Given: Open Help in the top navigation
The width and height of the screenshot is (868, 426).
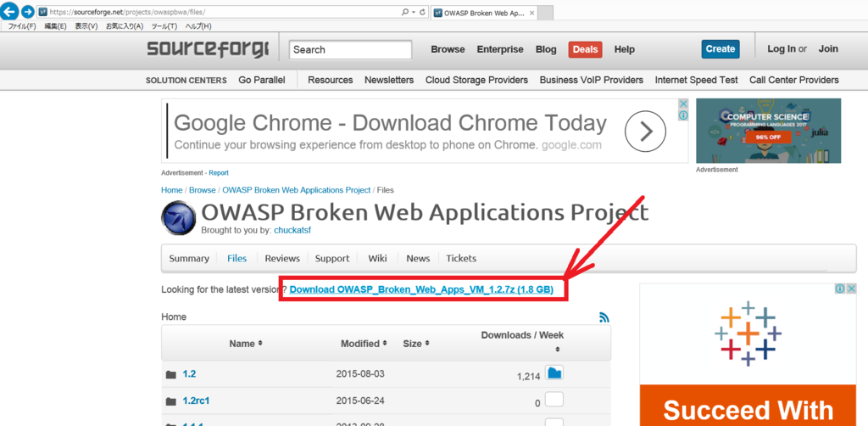Looking at the screenshot, I should click(625, 49).
